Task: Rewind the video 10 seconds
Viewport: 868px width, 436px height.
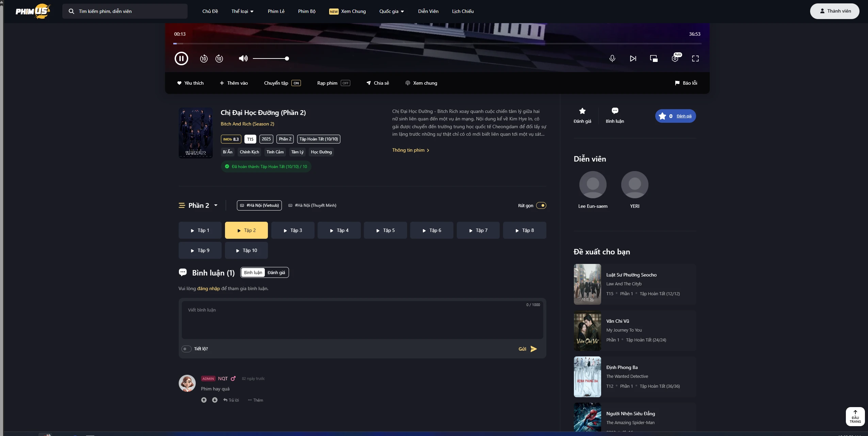Action: [x=204, y=58]
